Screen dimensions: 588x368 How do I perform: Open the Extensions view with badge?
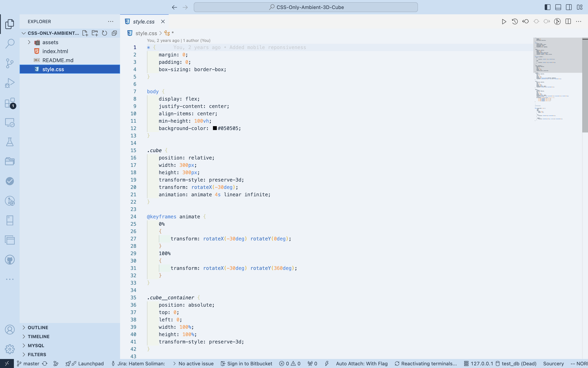(10, 103)
